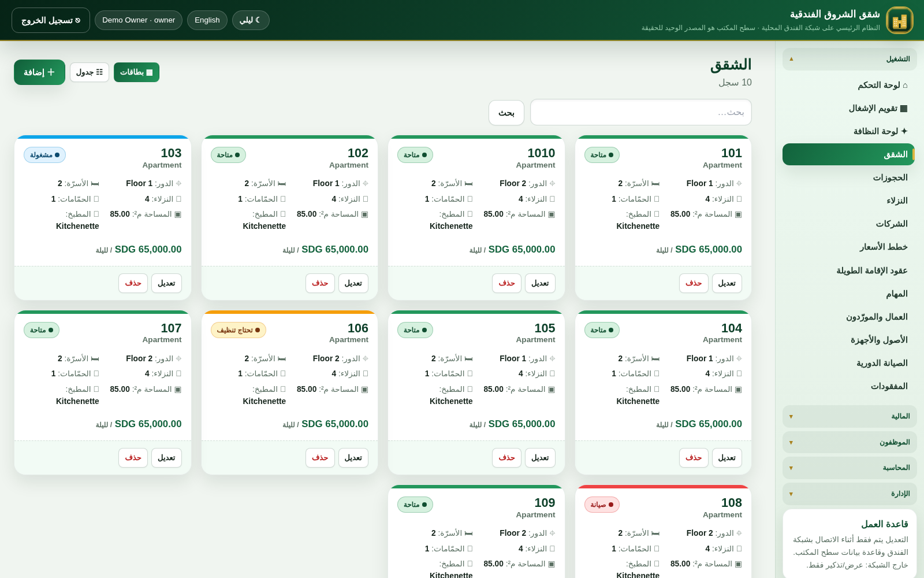Open الأصول والأجهزة assets page
924x578 pixels.
point(848,340)
